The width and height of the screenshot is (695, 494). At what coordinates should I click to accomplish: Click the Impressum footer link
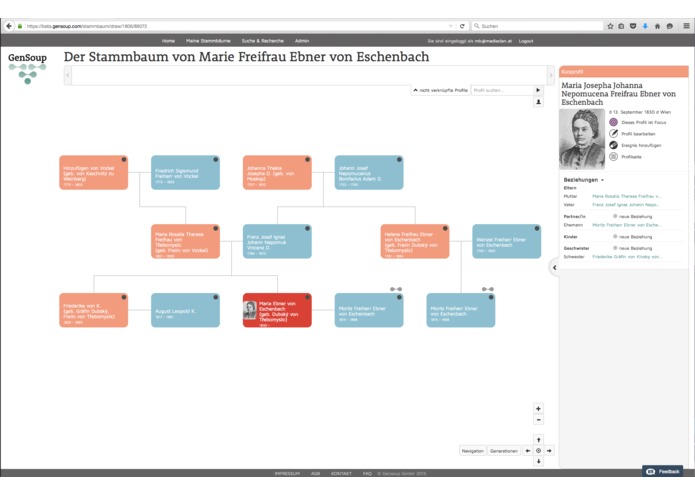coord(287,474)
